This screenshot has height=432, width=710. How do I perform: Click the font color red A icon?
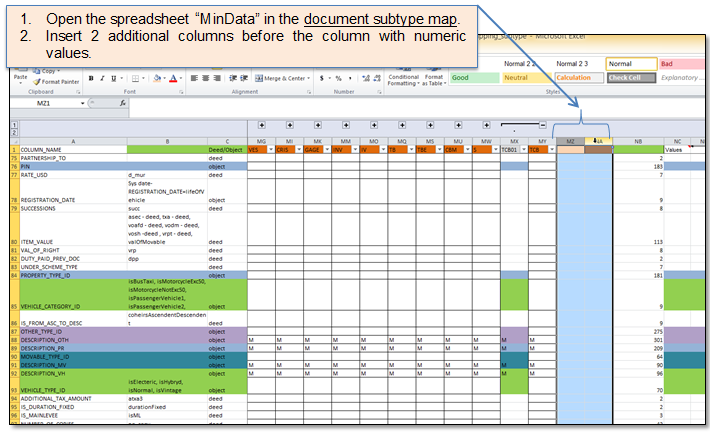pos(173,78)
